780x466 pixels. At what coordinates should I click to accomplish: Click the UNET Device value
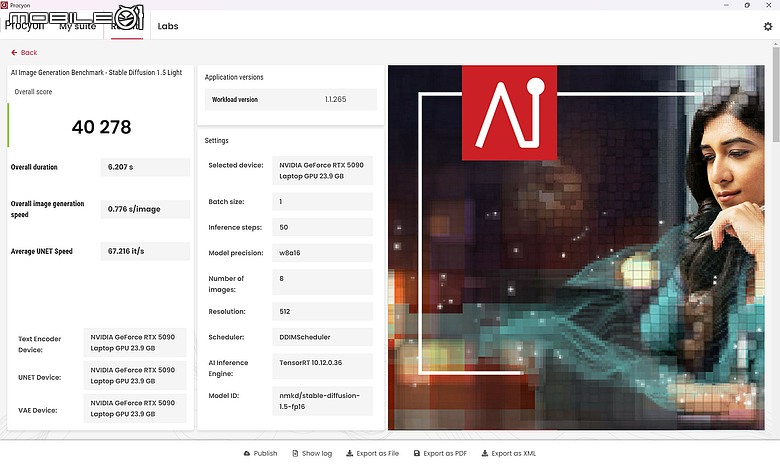click(135, 375)
